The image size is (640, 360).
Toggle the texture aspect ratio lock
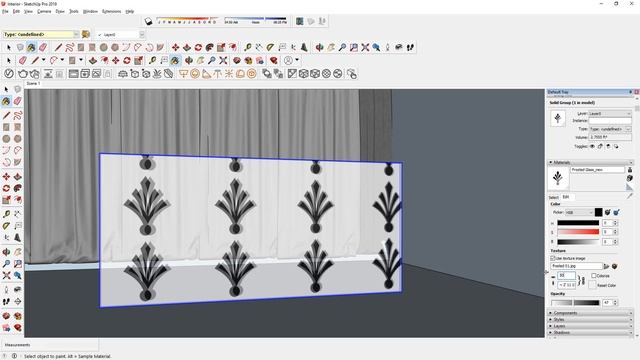[x=582, y=281]
